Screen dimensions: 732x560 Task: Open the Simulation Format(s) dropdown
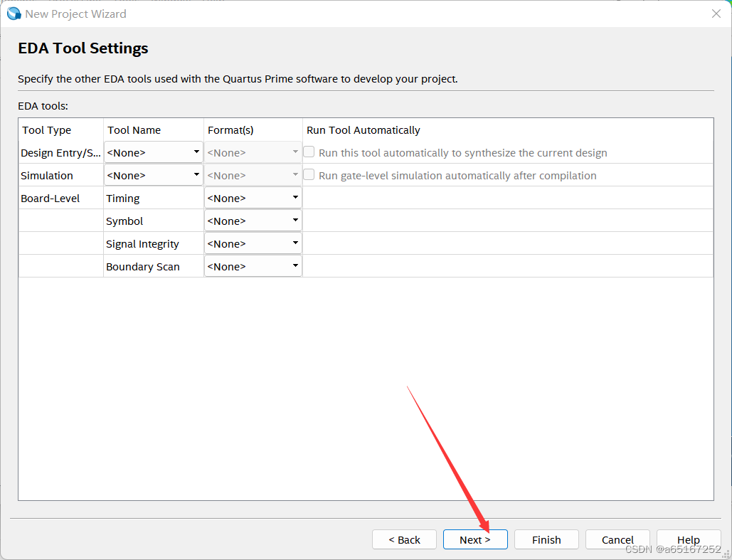tap(253, 175)
